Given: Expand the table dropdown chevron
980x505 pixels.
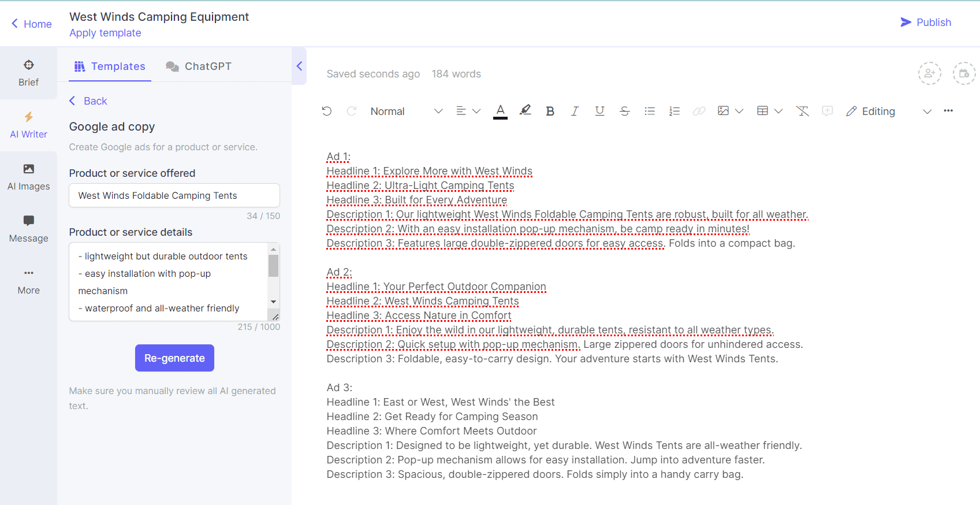Looking at the screenshot, I should pyautogui.click(x=778, y=111).
